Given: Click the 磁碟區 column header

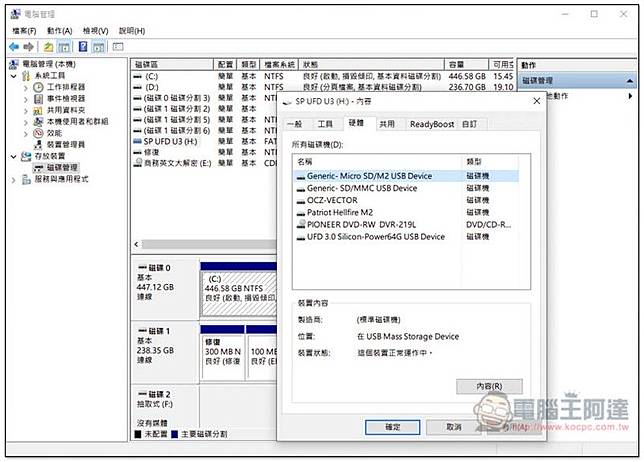Looking at the screenshot, I should coord(172,64).
